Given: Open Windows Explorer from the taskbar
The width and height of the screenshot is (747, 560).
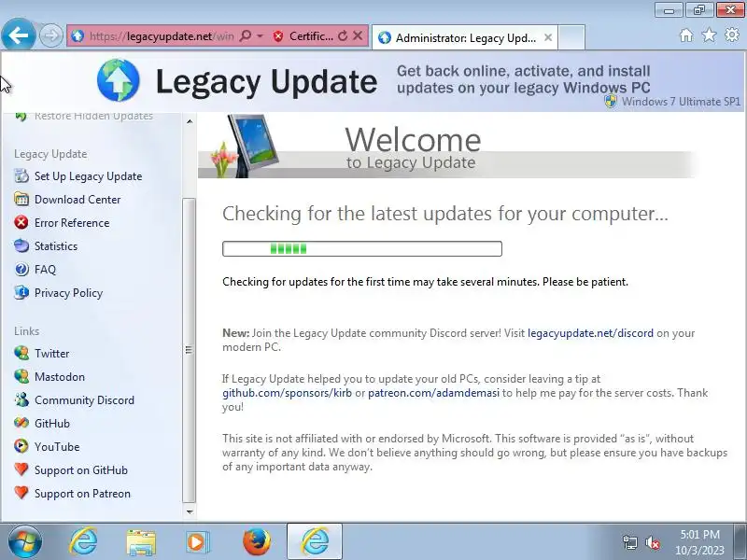Looking at the screenshot, I should [141, 542].
